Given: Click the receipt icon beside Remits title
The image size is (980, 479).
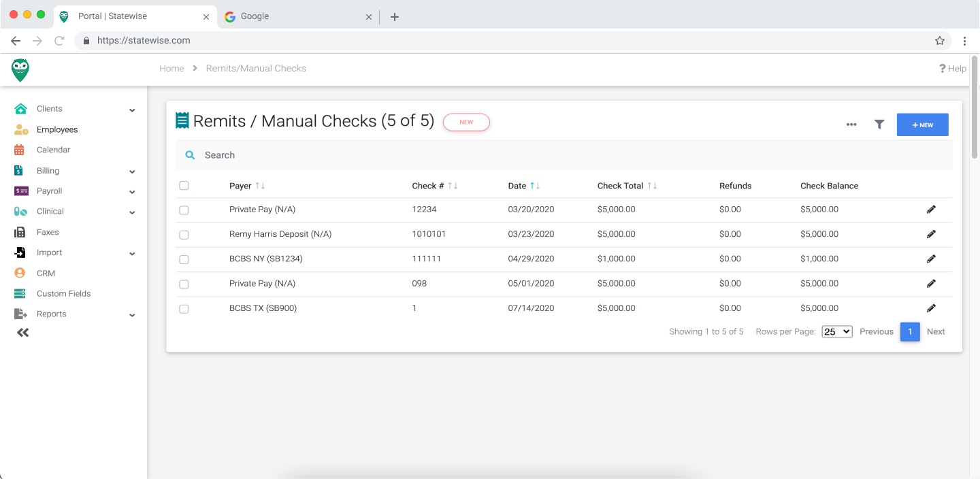Looking at the screenshot, I should tap(182, 120).
